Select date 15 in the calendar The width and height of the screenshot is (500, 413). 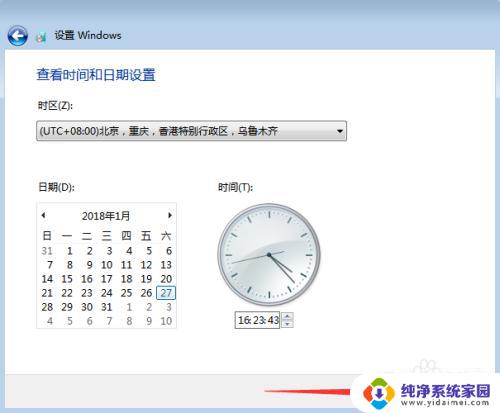67,279
